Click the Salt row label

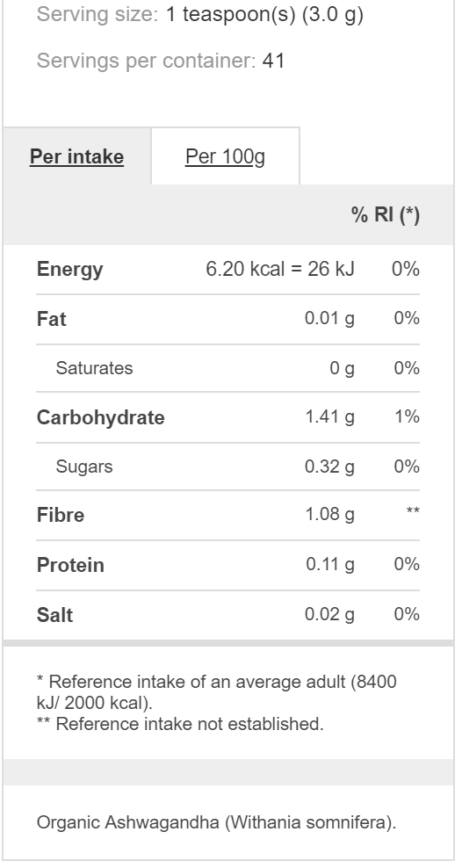tap(54, 615)
